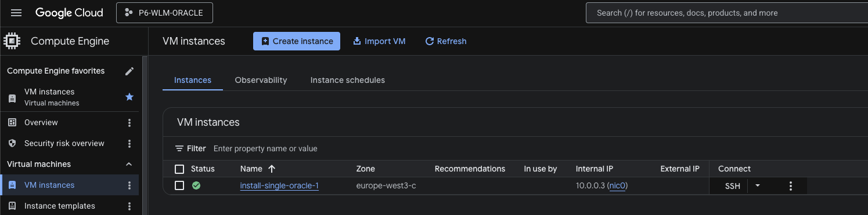868x215 pixels.
Task: Open the main navigation hamburger menu
Action: 16,13
